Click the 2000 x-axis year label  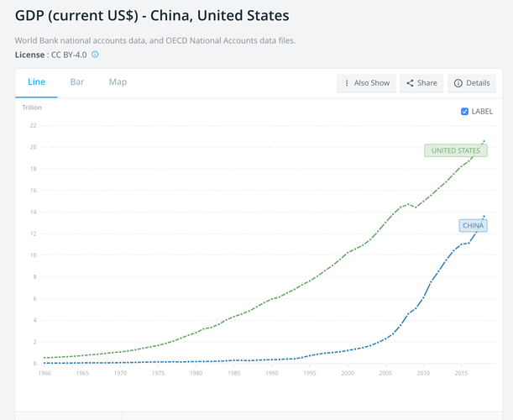coord(348,373)
